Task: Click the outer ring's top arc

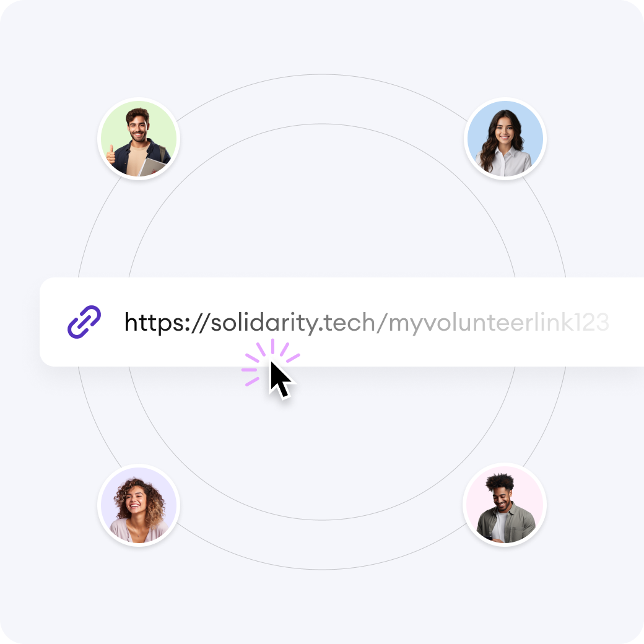Action: 322,74
